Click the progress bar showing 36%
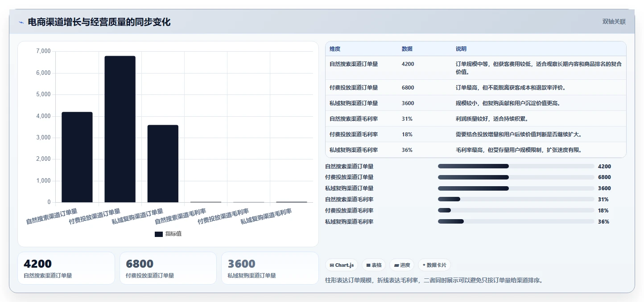The height and width of the screenshot is (302, 644). click(516, 221)
